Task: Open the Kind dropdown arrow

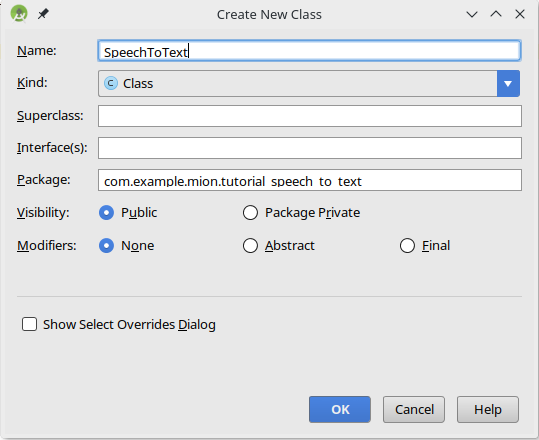Action: [508, 84]
